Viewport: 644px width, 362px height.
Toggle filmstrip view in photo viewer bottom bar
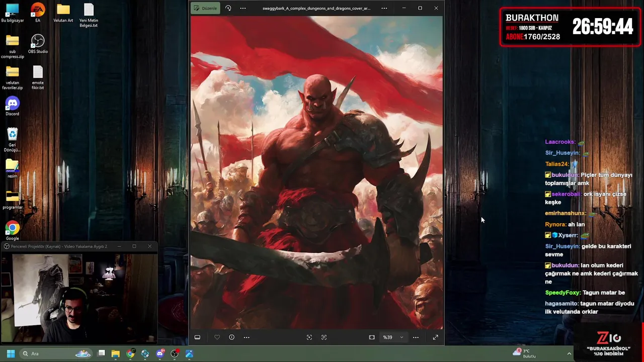tap(197, 337)
